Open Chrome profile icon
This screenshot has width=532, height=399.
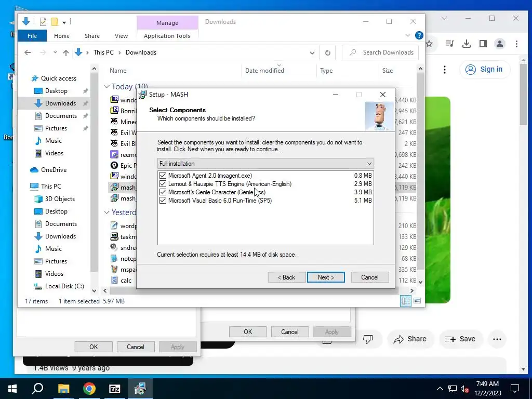(500, 44)
